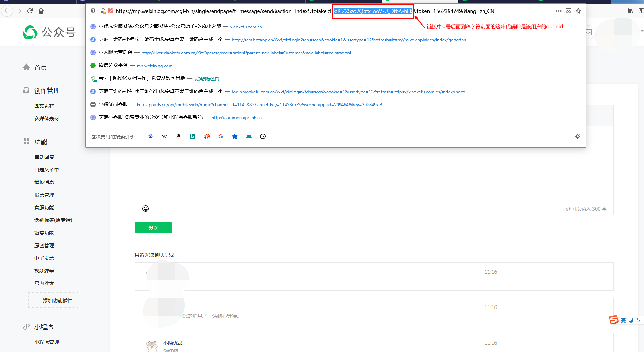Select suggestion 微信公众平台 mp.weixin.qq.com
The height and width of the screenshot is (352, 644).
[336, 66]
